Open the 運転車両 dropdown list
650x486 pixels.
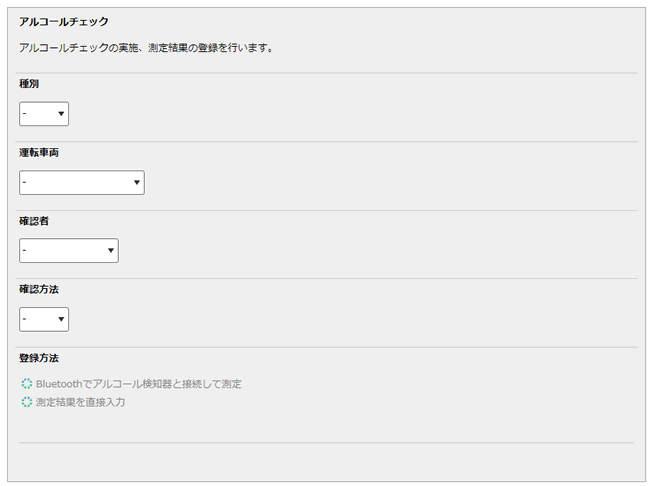coord(81,183)
